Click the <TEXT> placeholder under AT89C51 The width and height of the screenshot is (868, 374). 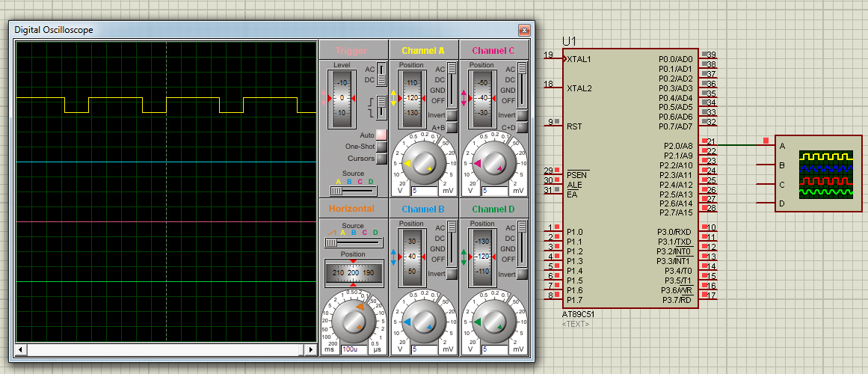[x=576, y=324]
